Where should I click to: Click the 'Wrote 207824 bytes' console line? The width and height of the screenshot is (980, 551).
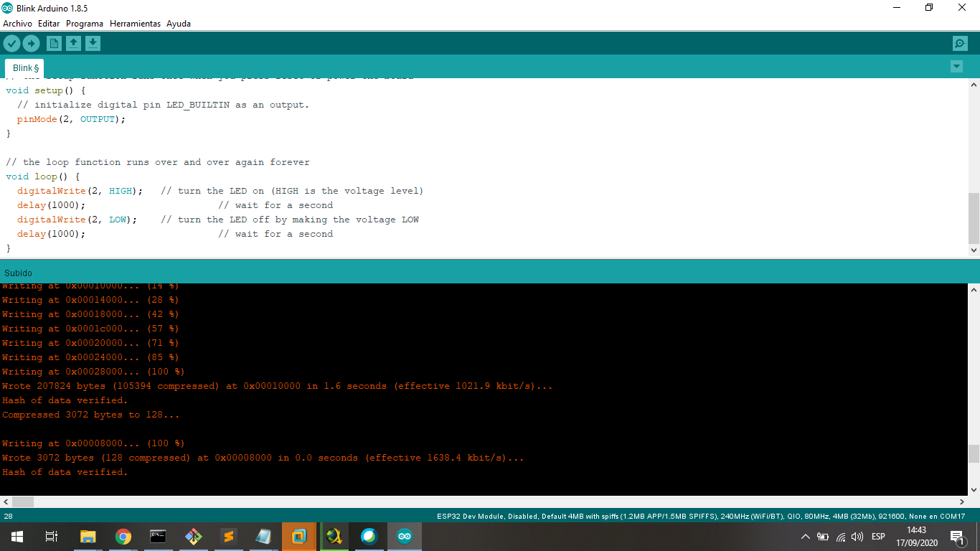pyautogui.click(x=278, y=386)
